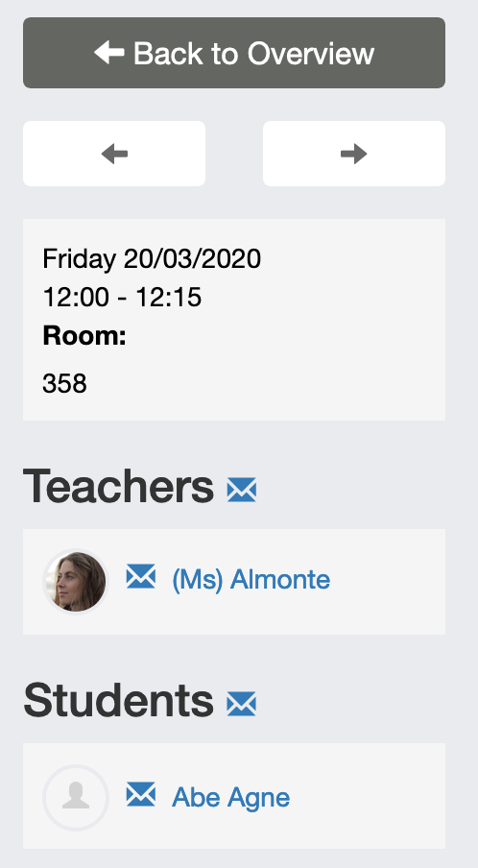This screenshot has height=868, width=478.
Task: Click the 12:00 - 12:15 time slot text
Action: pos(122,298)
